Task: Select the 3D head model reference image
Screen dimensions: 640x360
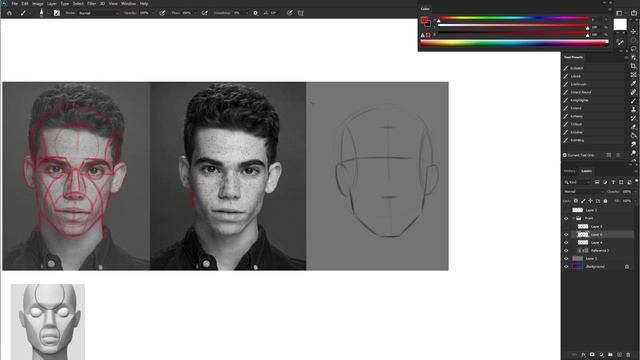Action: point(48,322)
